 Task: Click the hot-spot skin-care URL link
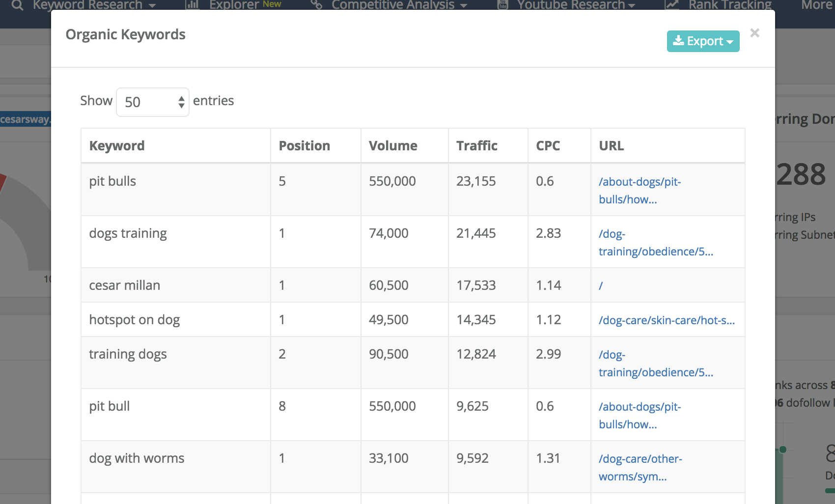tap(667, 320)
